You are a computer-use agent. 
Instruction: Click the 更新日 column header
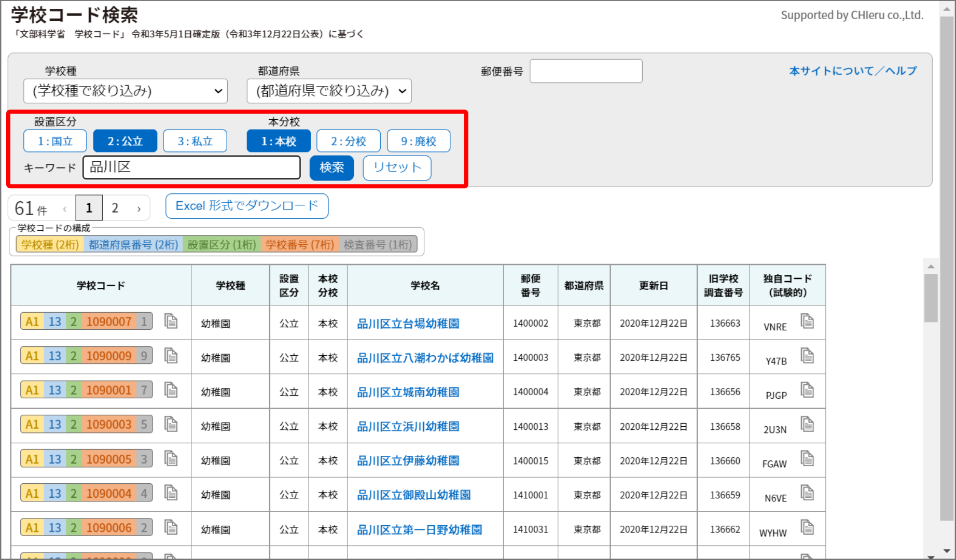654,285
